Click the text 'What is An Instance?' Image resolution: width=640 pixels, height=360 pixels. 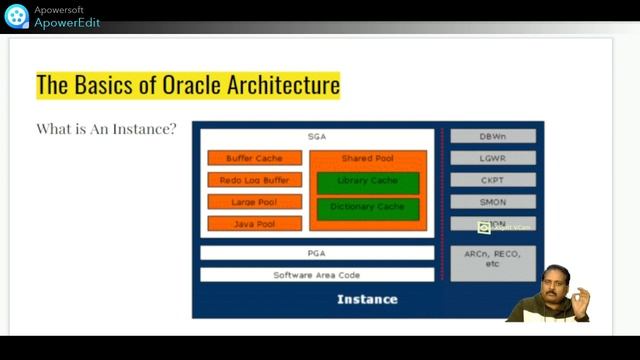coord(107,129)
